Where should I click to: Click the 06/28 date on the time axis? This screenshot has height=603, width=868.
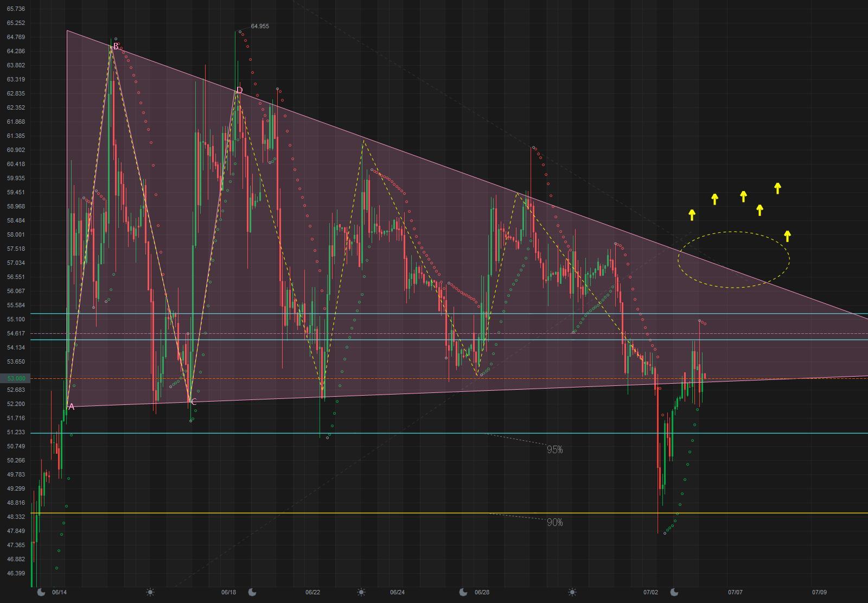pyautogui.click(x=482, y=592)
